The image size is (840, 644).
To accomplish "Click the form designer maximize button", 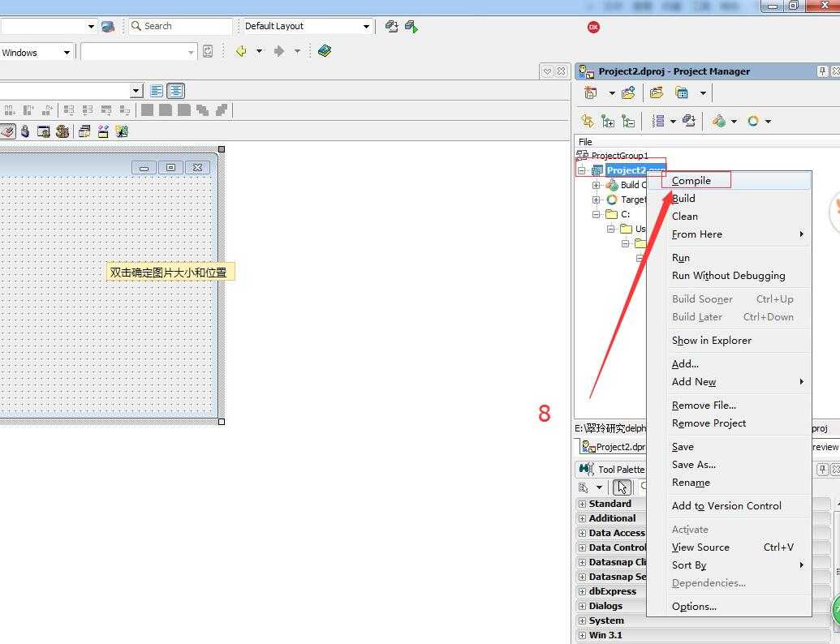I will click(170, 168).
